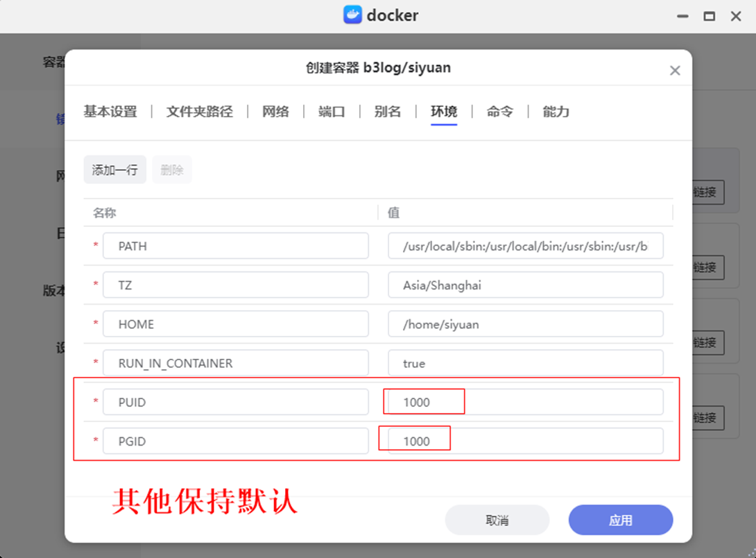Click the RUN_IN_CONTAINER name field

tap(236, 363)
